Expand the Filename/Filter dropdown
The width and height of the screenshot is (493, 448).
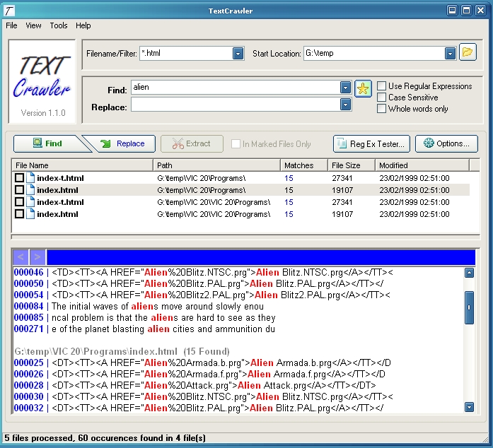[x=238, y=54]
